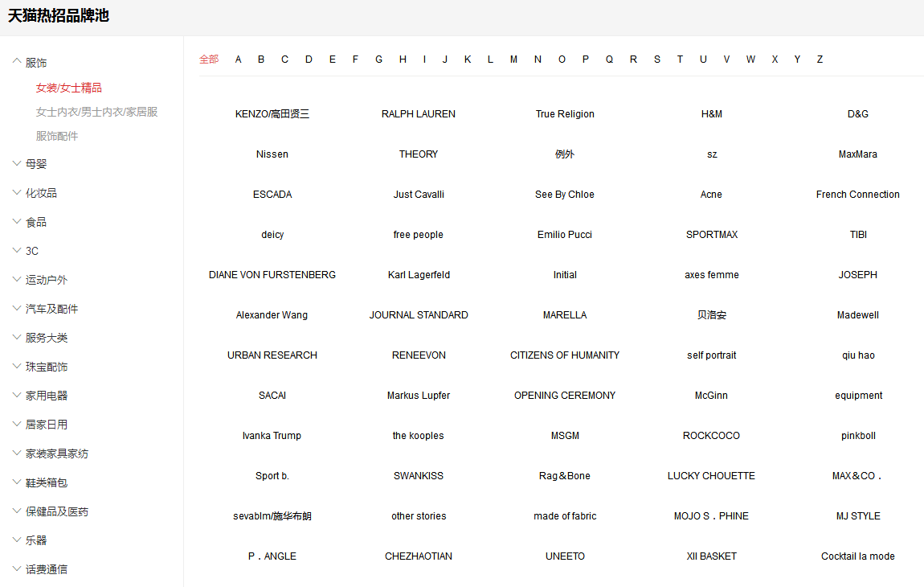
Task: Click the free people brand
Action: tap(419, 234)
